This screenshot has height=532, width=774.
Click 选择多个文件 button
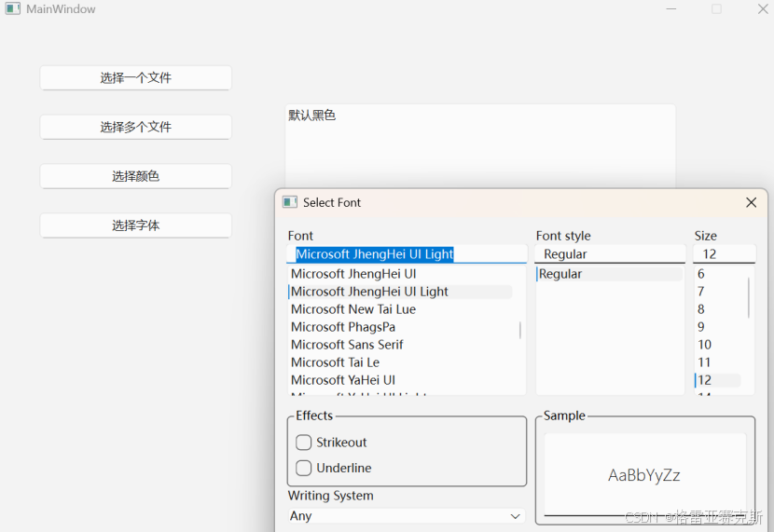pos(136,128)
